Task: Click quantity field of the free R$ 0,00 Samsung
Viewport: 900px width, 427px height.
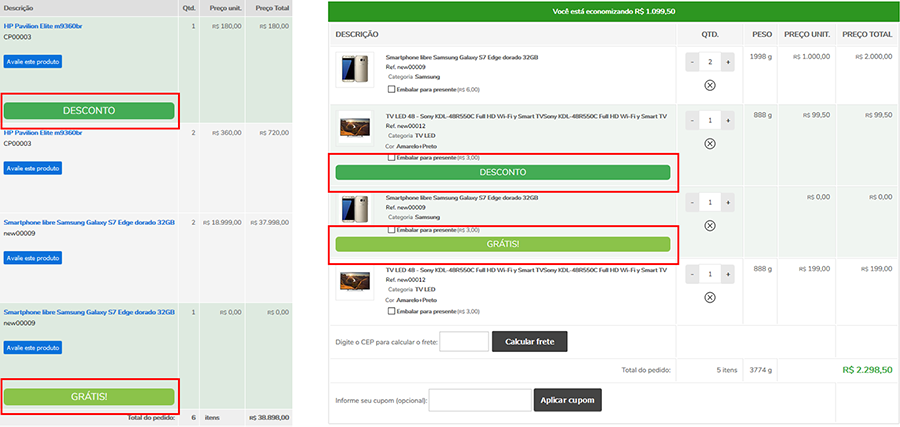Action: [710, 203]
